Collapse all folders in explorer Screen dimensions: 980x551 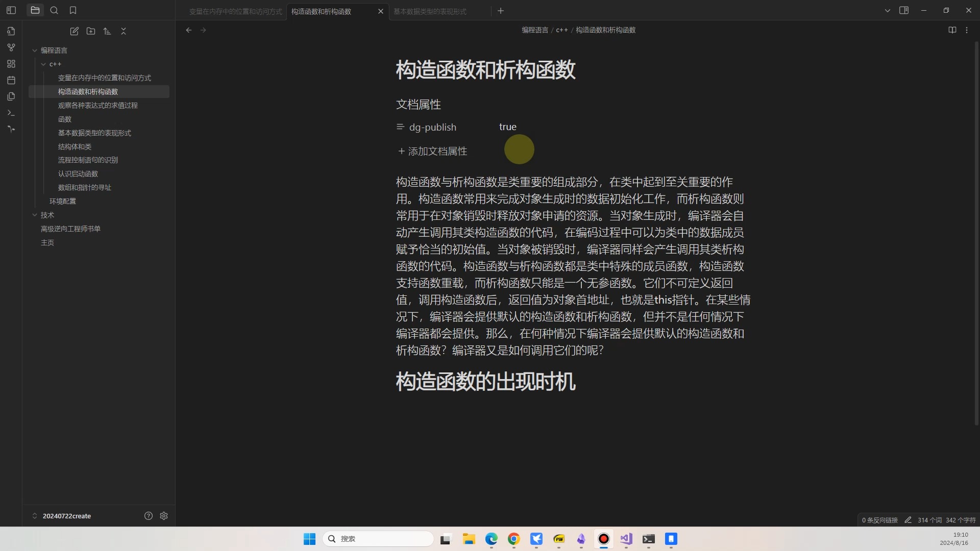click(124, 31)
